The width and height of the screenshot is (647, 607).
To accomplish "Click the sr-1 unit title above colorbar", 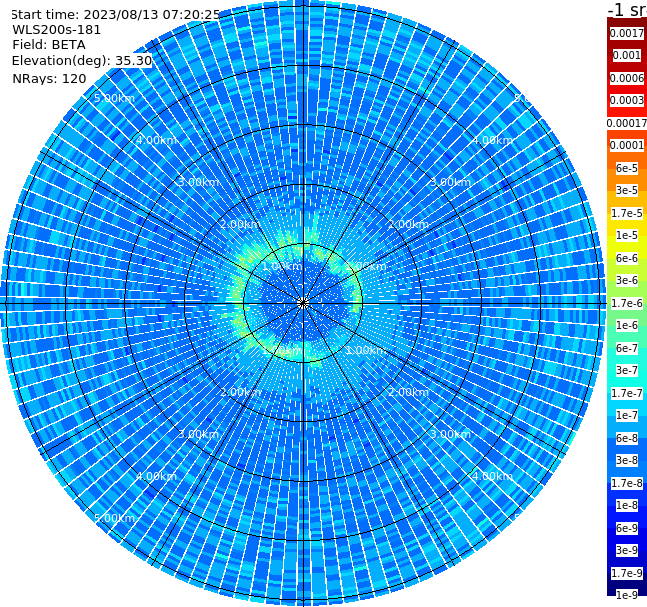I will (627, 9).
